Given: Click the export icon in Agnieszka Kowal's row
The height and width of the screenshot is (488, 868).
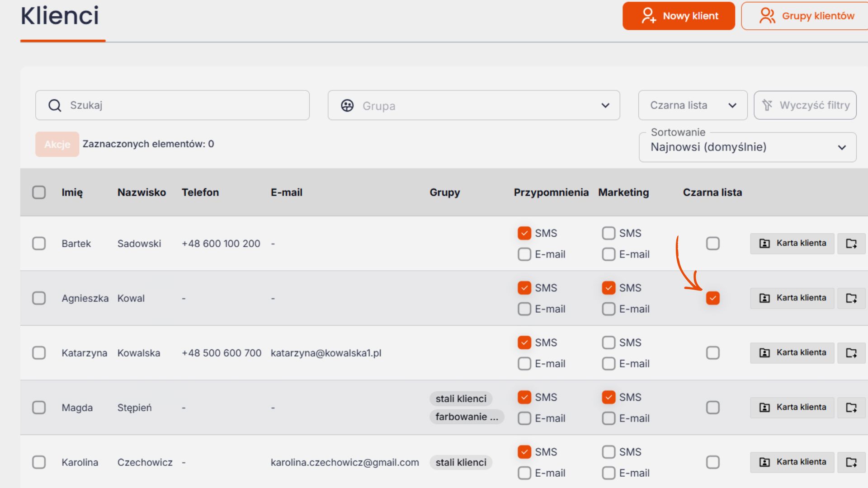Looking at the screenshot, I should (x=851, y=298).
